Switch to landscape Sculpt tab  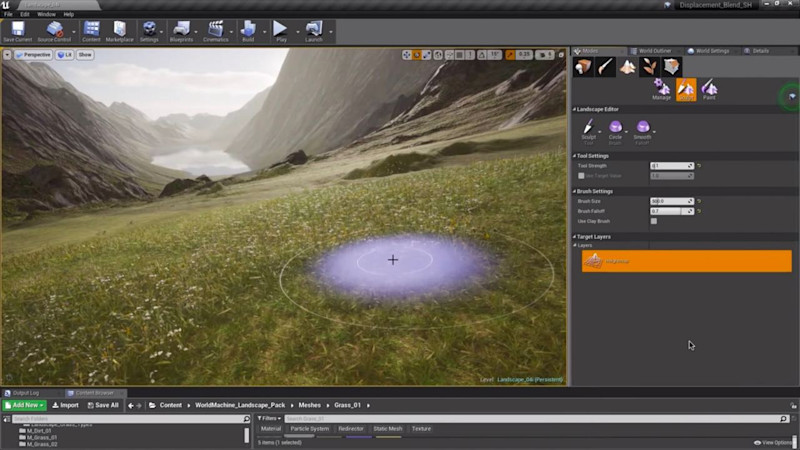[x=686, y=90]
